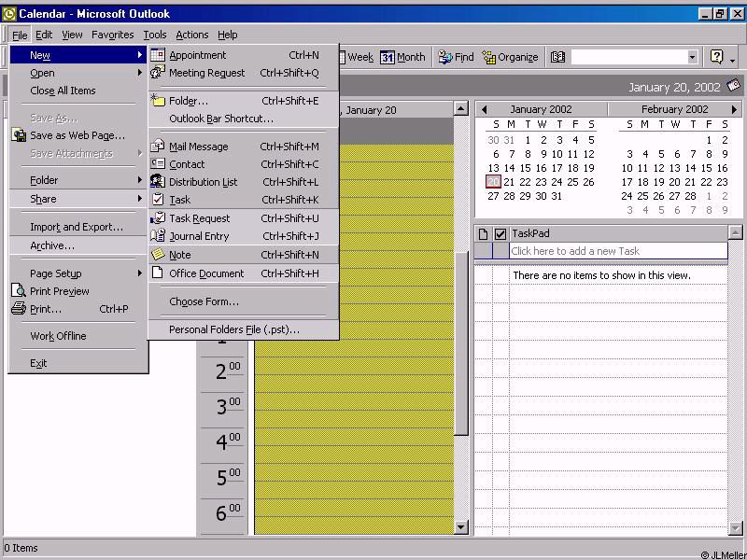Image resolution: width=747 pixels, height=560 pixels.
Task: Choose Import and Export from File menu
Action: point(76,227)
